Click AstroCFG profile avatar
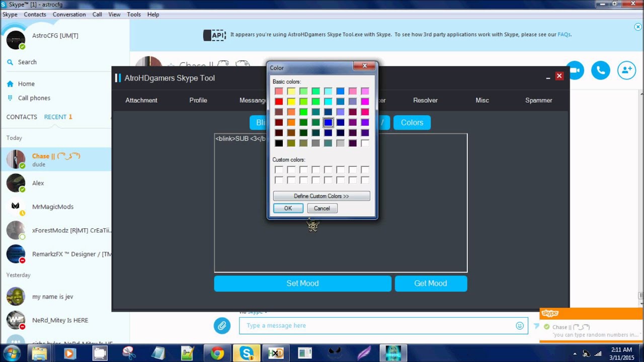This screenshot has height=362, width=644. (16, 40)
